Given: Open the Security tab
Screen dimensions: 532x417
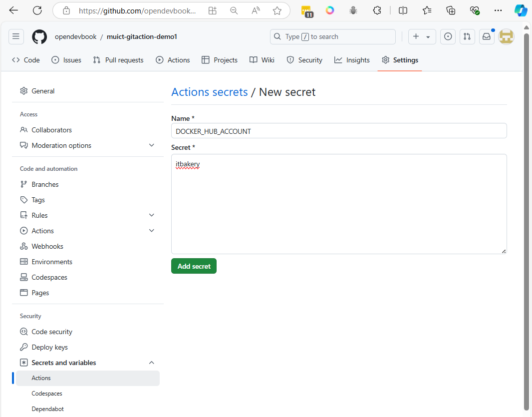Looking at the screenshot, I should click(304, 60).
